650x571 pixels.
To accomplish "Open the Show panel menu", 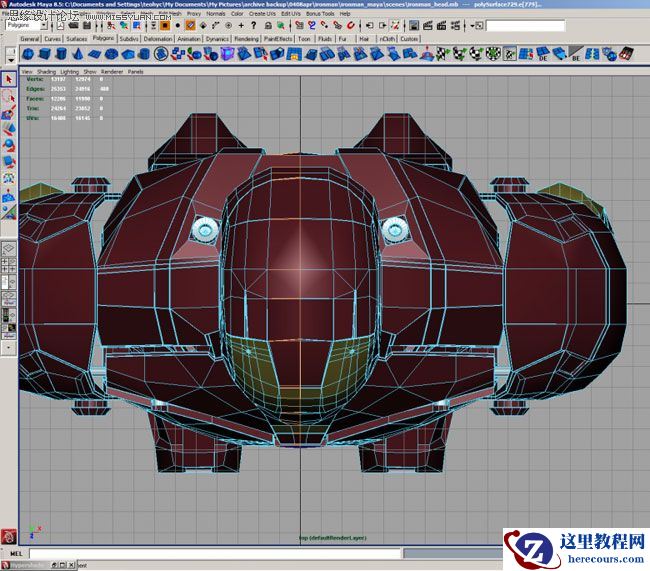I will 90,72.
